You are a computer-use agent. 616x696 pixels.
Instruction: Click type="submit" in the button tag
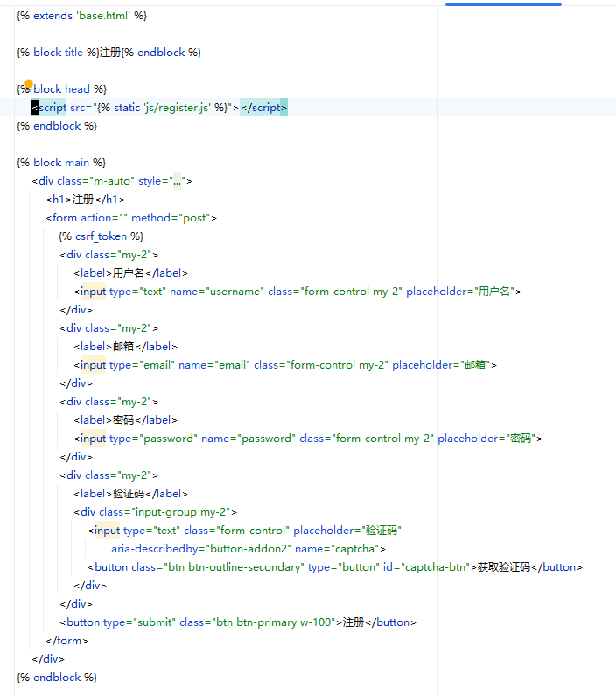[x=139, y=622]
